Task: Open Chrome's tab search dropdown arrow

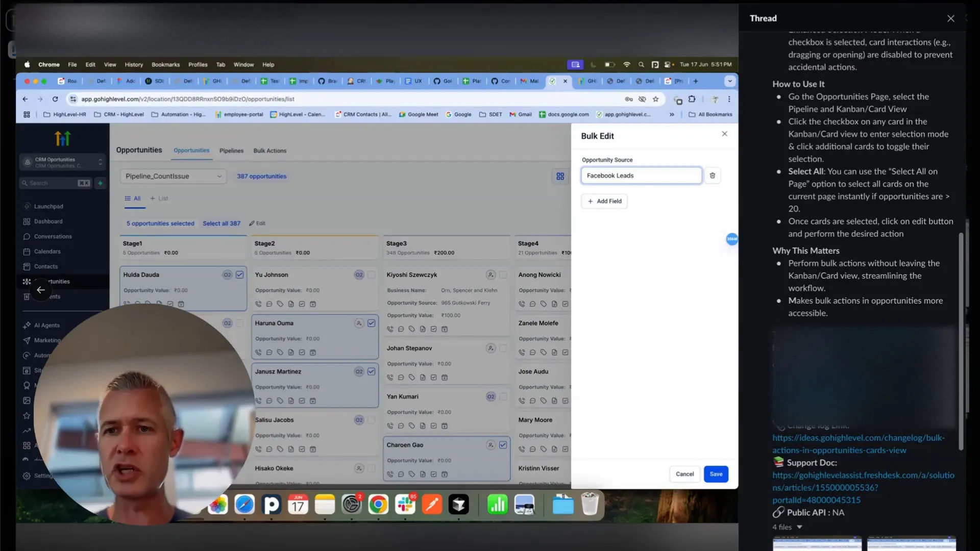Action: pos(729,81)
